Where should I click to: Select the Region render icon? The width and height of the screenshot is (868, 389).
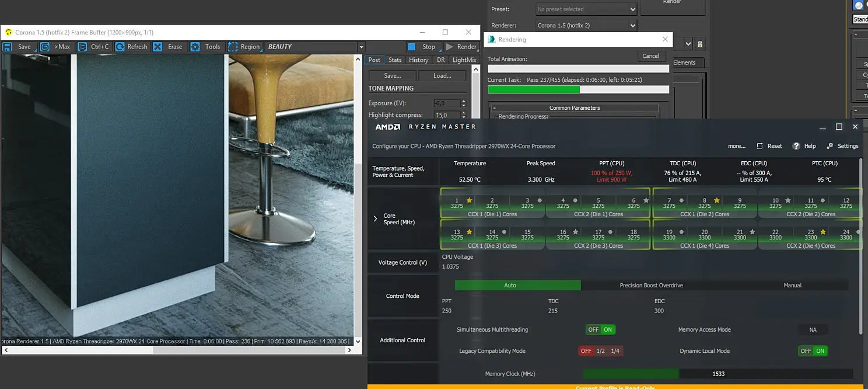[x=233, y=47]
